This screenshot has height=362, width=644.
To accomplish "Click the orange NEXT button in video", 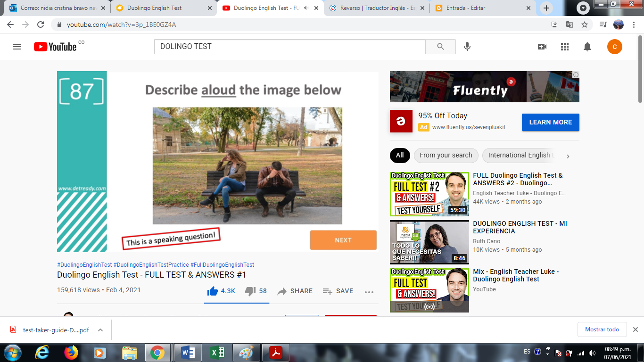I will click(343, 240).
